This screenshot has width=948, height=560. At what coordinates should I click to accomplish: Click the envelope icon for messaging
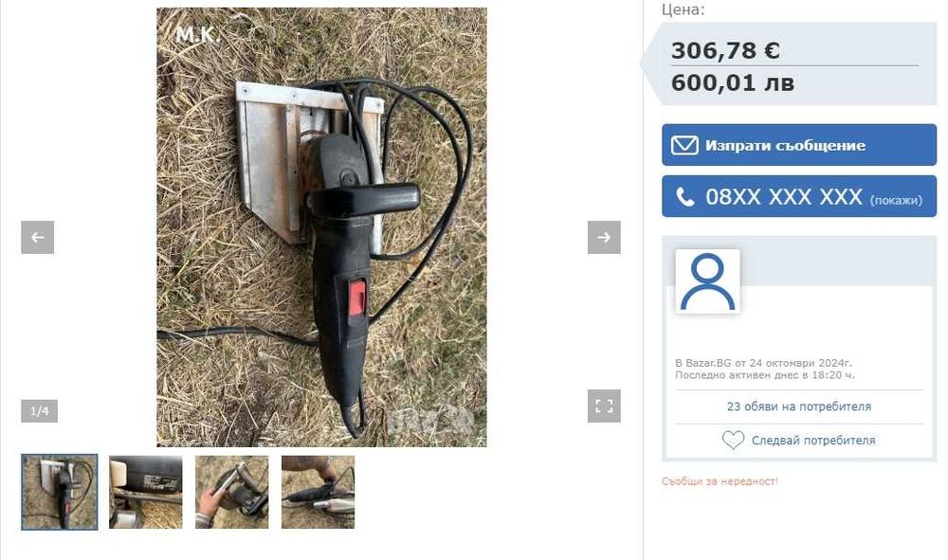pyautogui.click(x=684, y=146)
